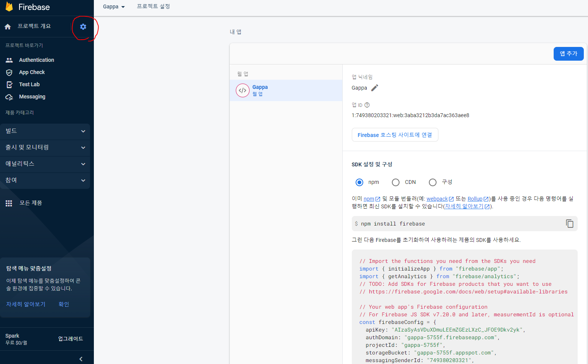Open the Rollup link
This screenshot has width=588, height=364.
tap(478, 199)
